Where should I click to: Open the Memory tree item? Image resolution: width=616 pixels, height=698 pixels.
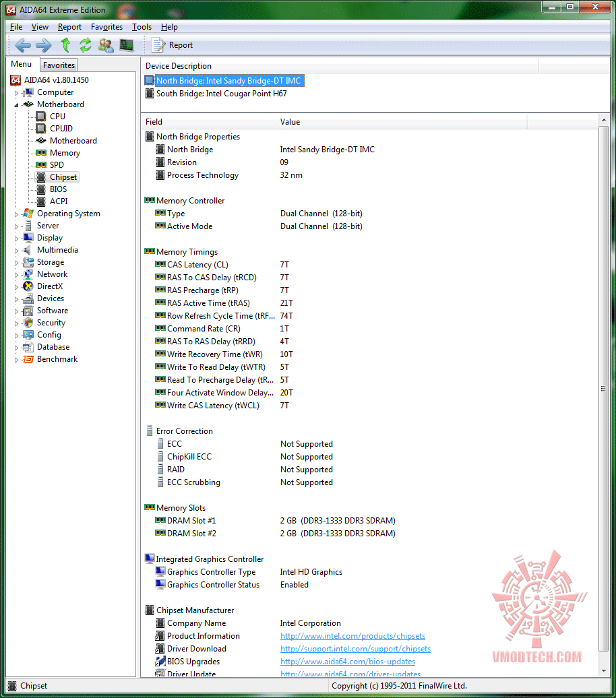[65, 153]
